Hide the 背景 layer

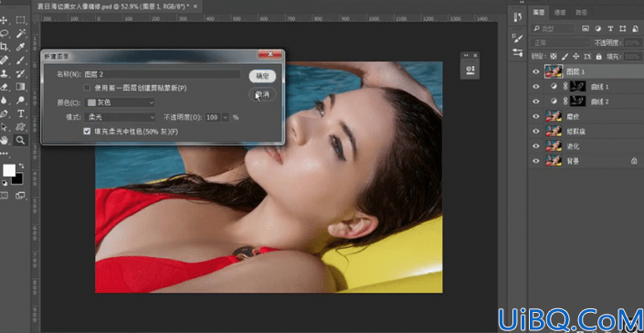click(535, 161)
